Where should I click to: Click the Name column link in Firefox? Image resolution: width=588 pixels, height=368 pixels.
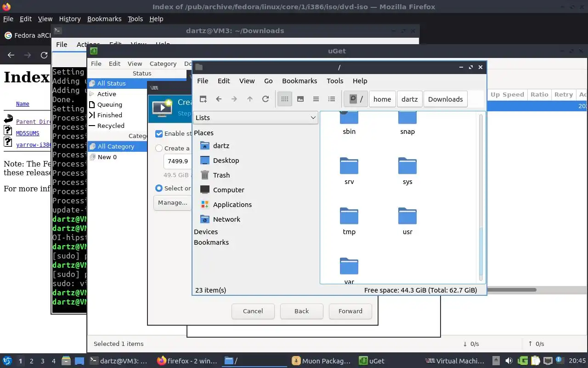coord(23,104)
